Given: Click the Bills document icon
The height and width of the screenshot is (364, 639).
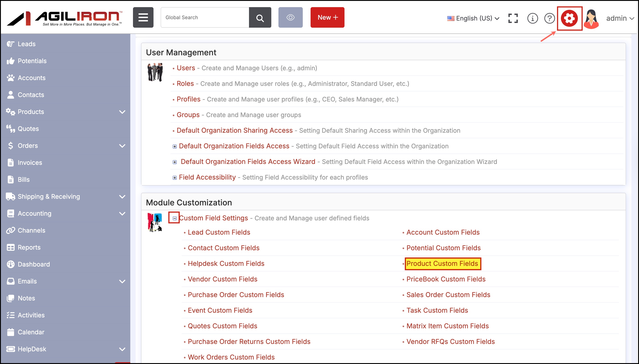Looking at the screenshot, I should click(x=10, y=180).
